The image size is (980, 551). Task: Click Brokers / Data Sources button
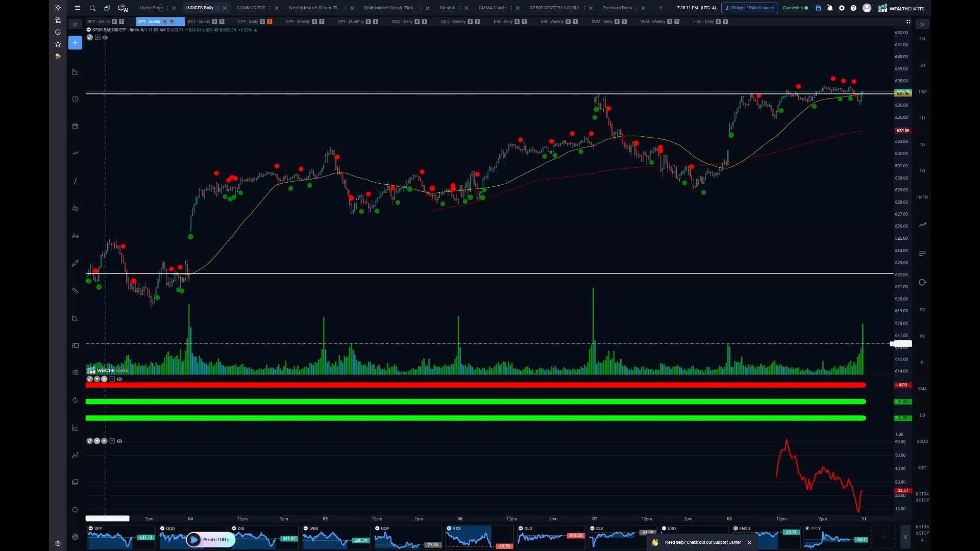[749, 8]
